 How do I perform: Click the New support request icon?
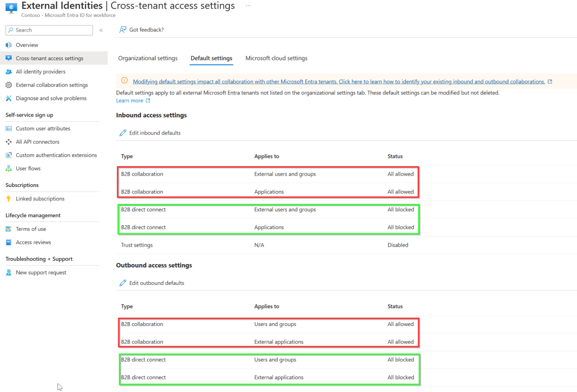pyautogui.click(x=8, y=273)
